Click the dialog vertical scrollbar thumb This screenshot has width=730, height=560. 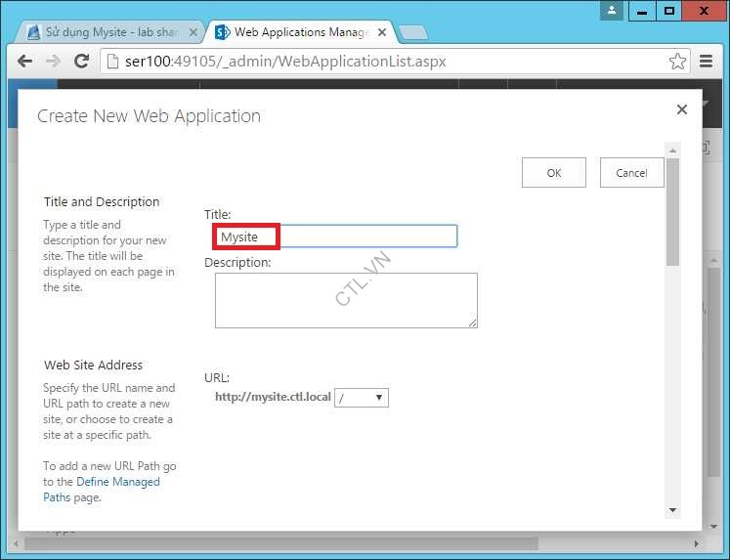coord(672,212)
